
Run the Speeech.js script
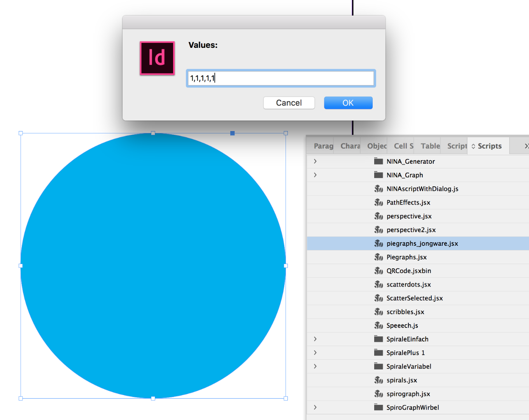[403, 325]
